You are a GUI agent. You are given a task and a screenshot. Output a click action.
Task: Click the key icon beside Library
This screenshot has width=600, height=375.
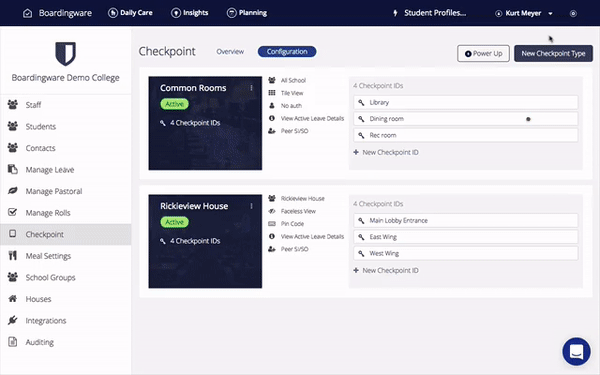361,103
